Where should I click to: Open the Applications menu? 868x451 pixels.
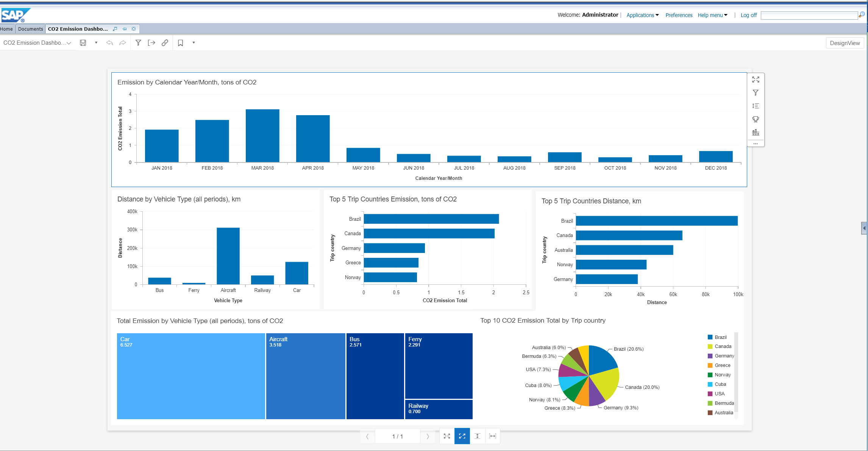643,15
